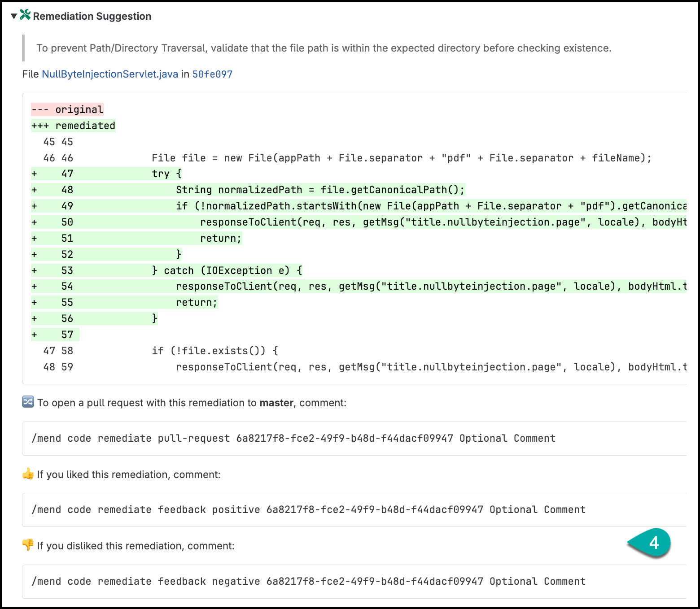700x609 pixels.
Task: Click the shuffle arrows pull request icon
Action: (28, 402)
